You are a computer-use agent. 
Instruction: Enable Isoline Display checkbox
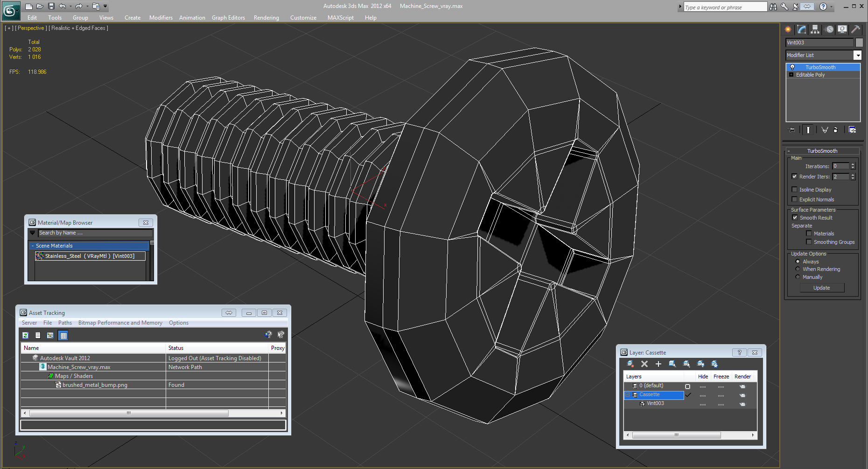(x=795, y=190)
